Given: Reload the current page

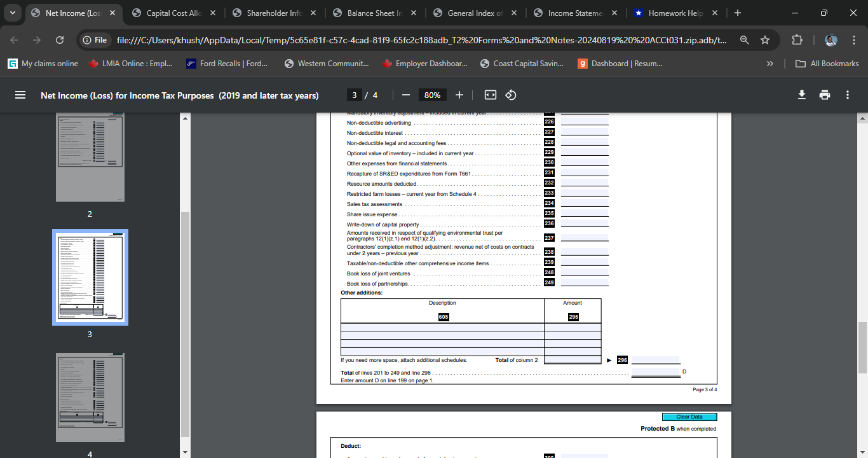Looking at the screenshot, I should [x=59, y=39].
